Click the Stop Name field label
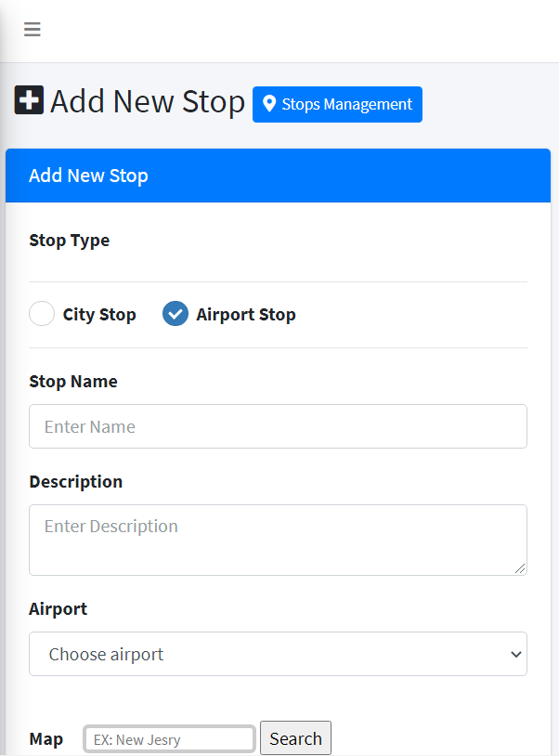Screen dimensions: 559x756 point(73,382)
